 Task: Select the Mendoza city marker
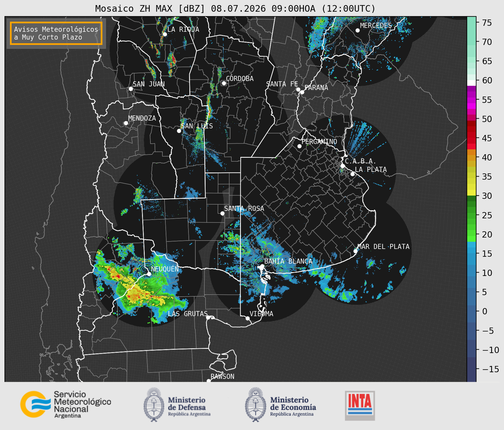tap(126, 123)
